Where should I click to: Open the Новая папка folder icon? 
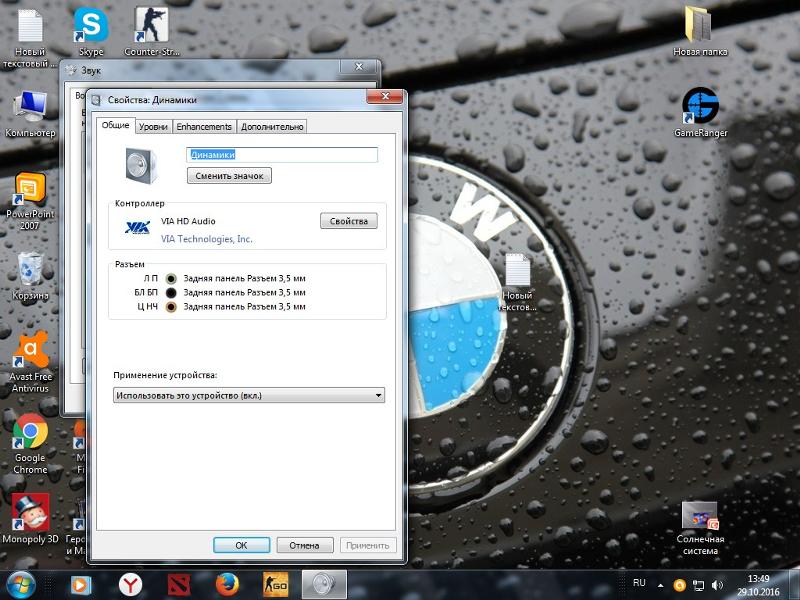coord(699,31)
